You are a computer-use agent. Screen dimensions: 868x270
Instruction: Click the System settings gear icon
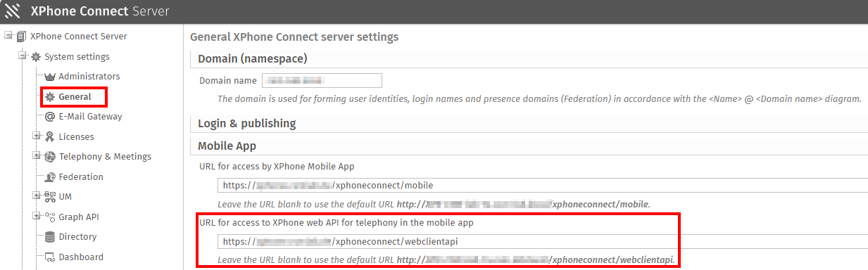click(35, 56)
